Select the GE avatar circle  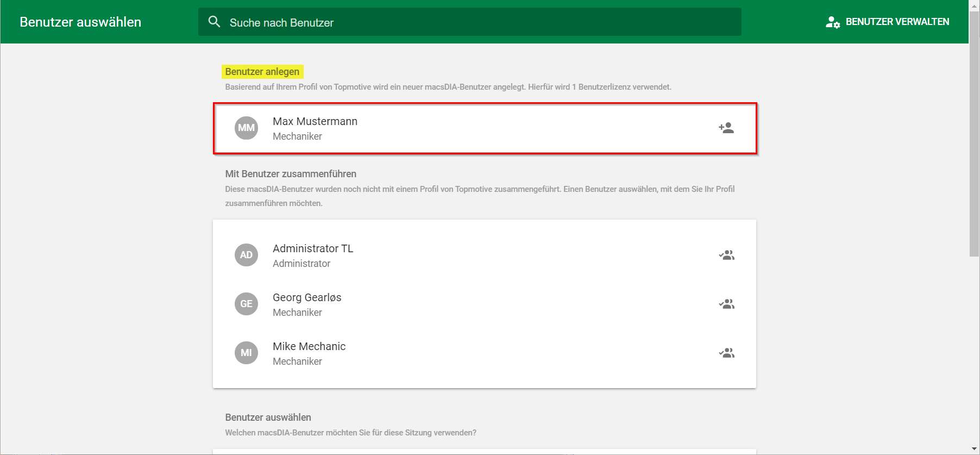pyautogui.click(x=246, y=304)
